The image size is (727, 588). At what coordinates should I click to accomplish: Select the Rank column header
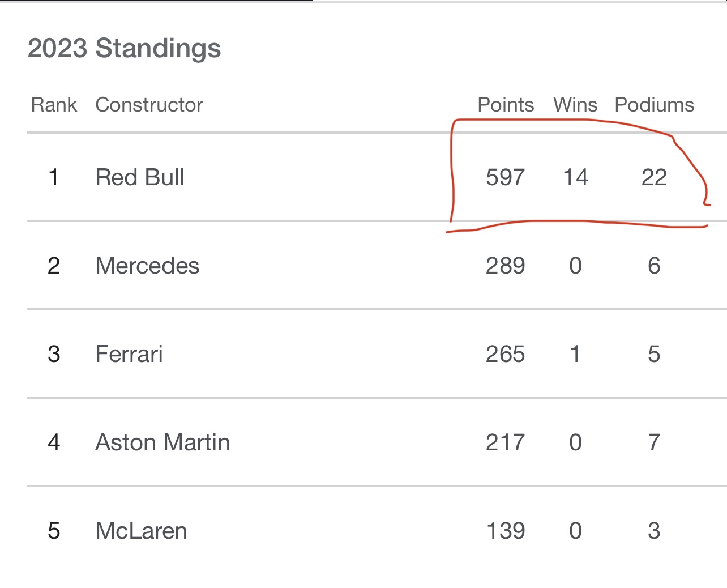click(54, 105)
